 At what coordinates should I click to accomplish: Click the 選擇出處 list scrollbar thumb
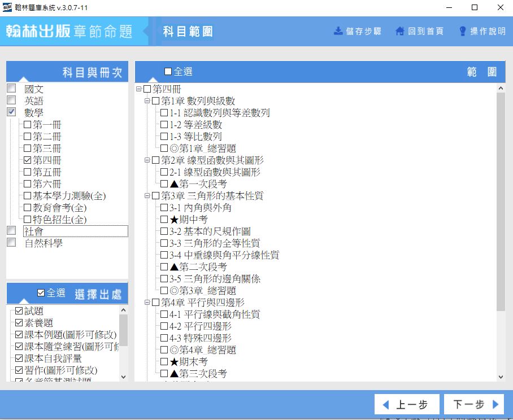tap(123, 330)
